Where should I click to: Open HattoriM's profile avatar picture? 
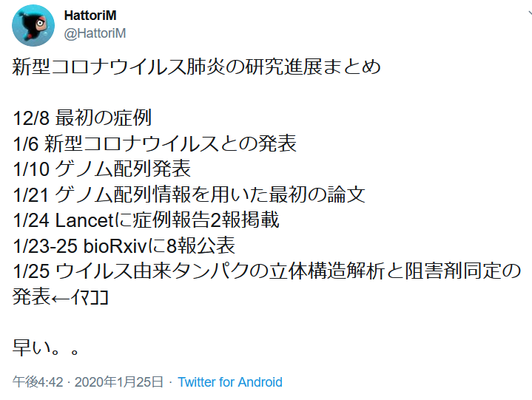33,25
